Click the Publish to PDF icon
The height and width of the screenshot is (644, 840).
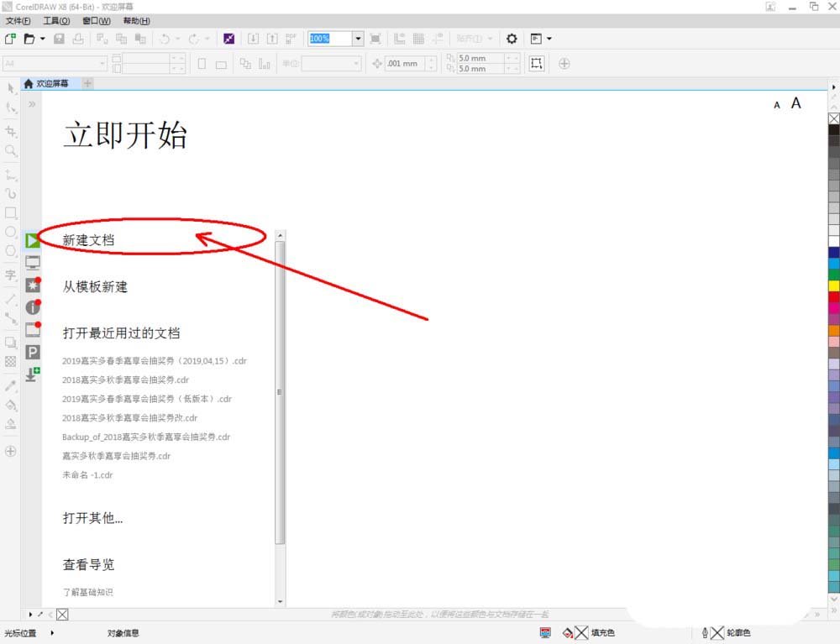pos(291,39)
